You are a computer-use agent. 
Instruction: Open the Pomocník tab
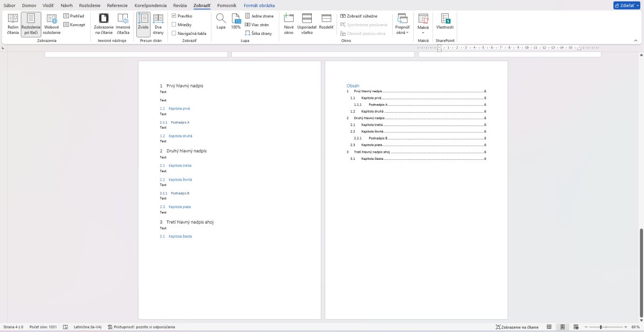point(226,5)
